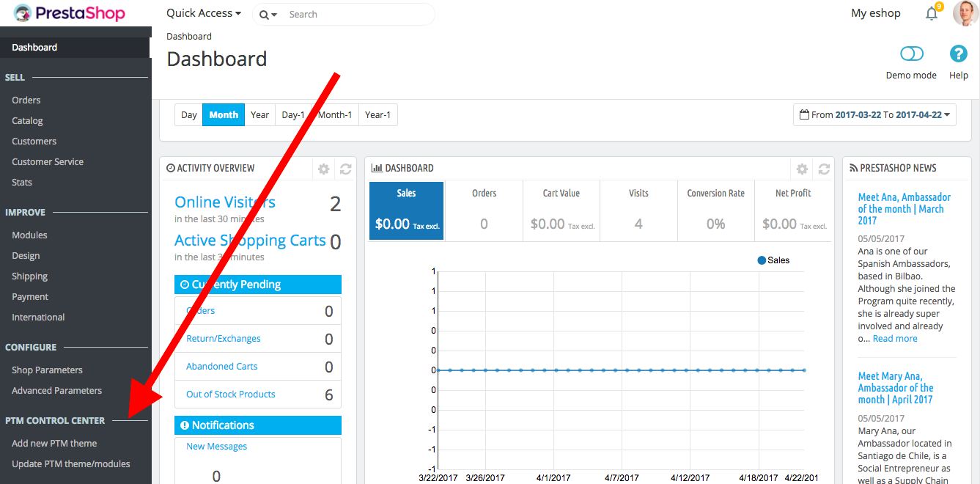This screenshot has width=980, height=484.
Task: Select the Net Profit chart tab
Action: [793, 211]
